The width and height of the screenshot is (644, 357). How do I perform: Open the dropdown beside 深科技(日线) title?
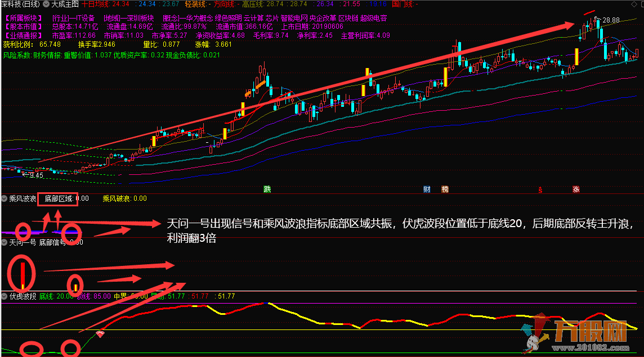[46, 4]
